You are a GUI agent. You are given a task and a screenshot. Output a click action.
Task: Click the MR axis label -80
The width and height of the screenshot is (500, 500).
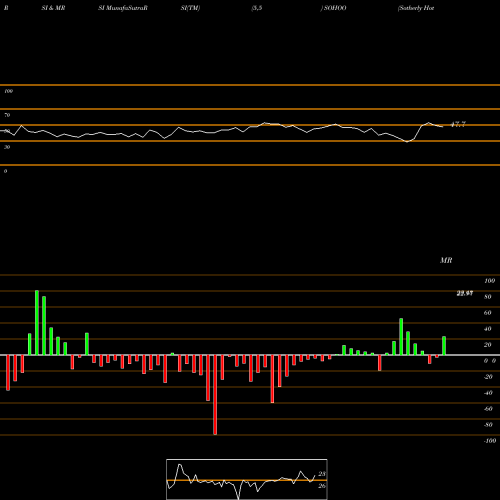tap(488, 425)
